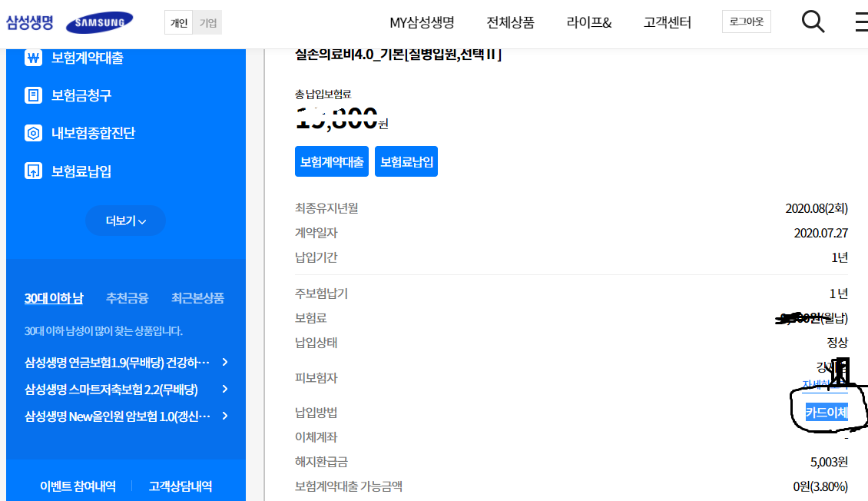
Task: Click the 30대 이하 남성이 많이 찾는 description
Action: point(104,331)
